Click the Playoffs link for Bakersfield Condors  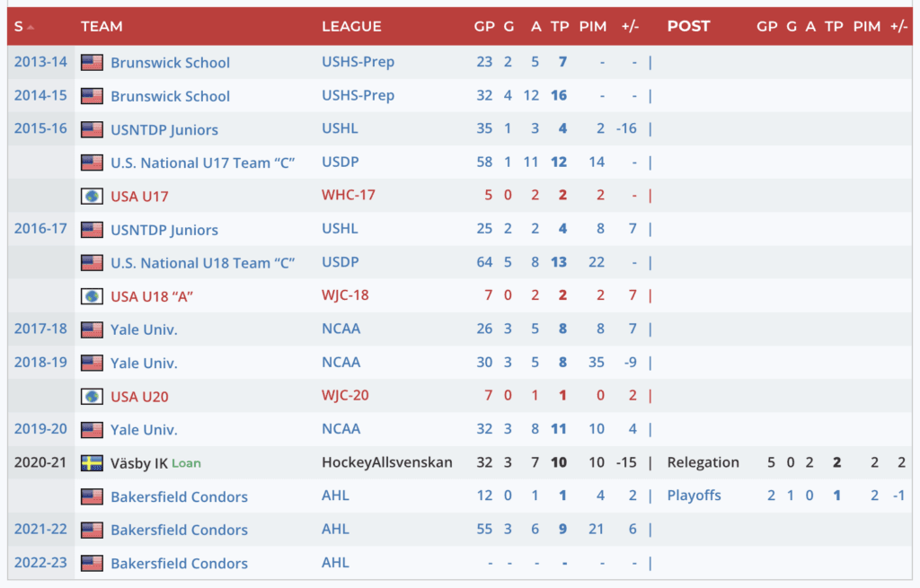coord(694,496)
